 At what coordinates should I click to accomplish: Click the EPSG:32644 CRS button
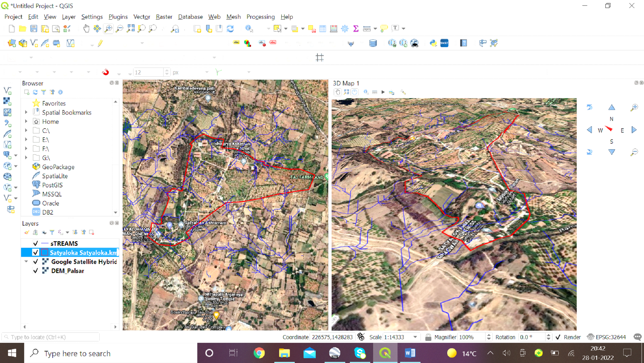(x=607, y=337)
